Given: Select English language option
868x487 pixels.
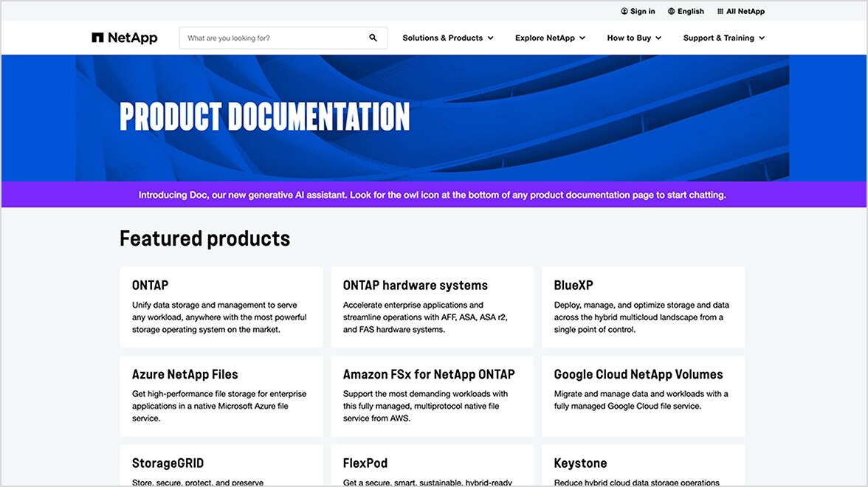Looking at the screenshot, I should pos(690,11).
